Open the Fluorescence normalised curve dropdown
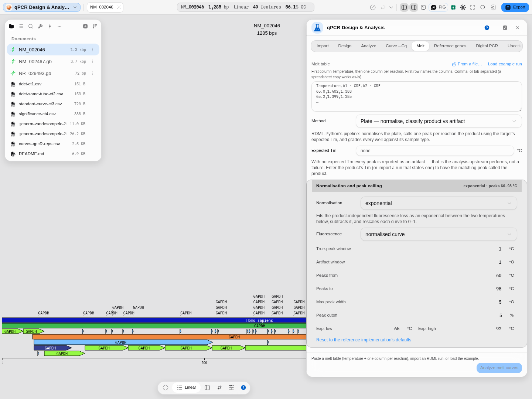The image size is (532, 399). (x=439, y=234)
